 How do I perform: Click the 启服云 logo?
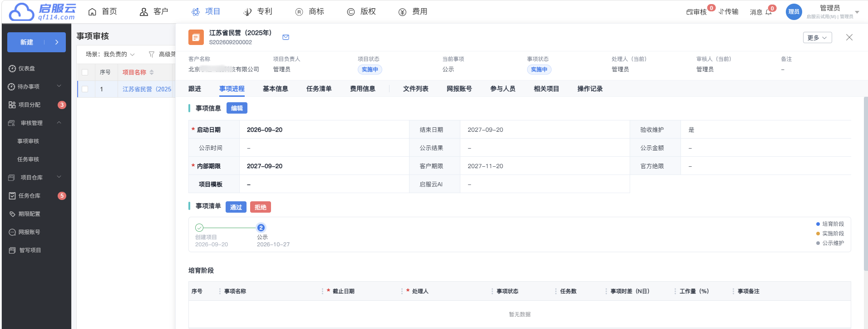42,12
